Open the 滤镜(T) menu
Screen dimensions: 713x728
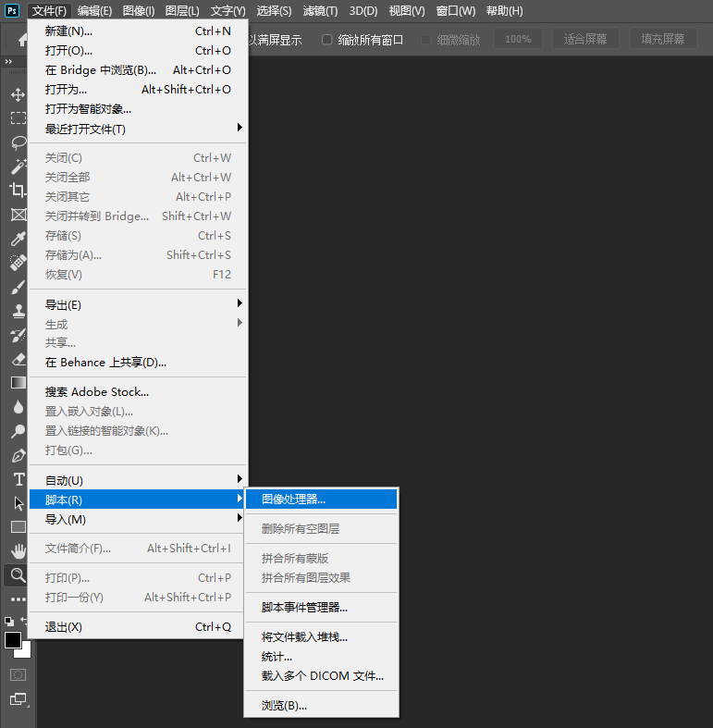tap(320, 11)
